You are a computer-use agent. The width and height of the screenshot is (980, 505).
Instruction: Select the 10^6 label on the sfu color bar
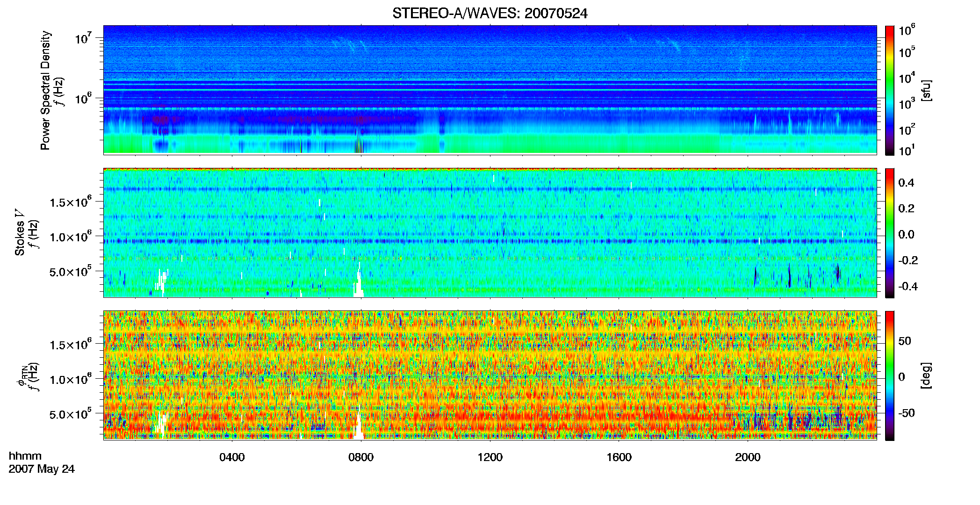pyautogui.click(x=907, y=29)
